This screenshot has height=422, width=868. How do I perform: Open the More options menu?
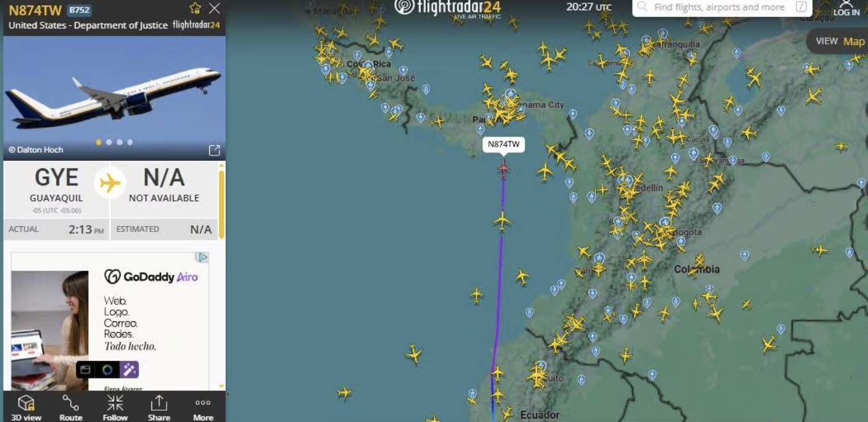203,408
